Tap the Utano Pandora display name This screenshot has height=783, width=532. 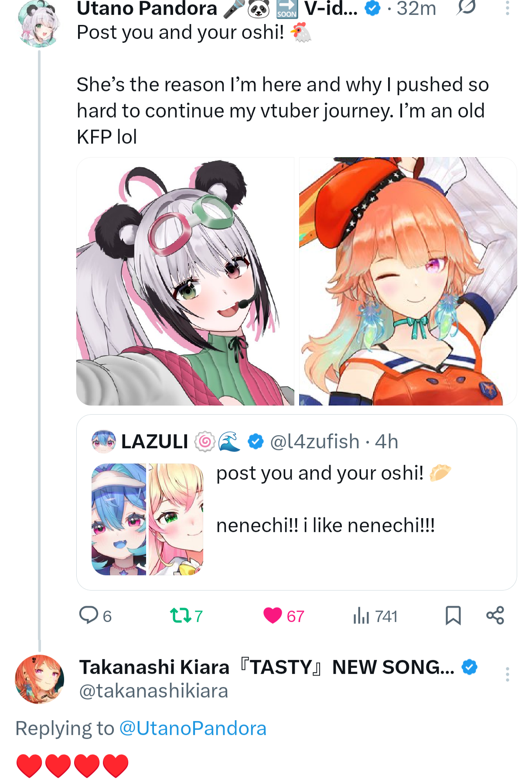(x=147, y=8)
